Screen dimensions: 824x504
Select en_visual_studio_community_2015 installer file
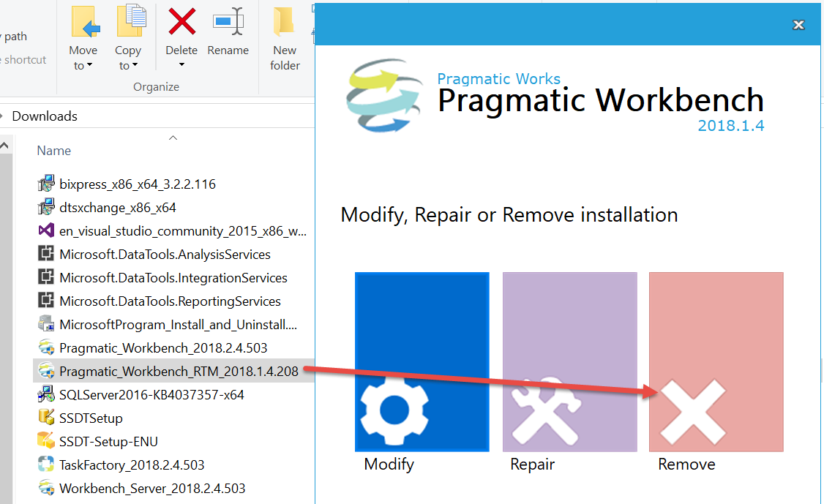click(183, 230)
